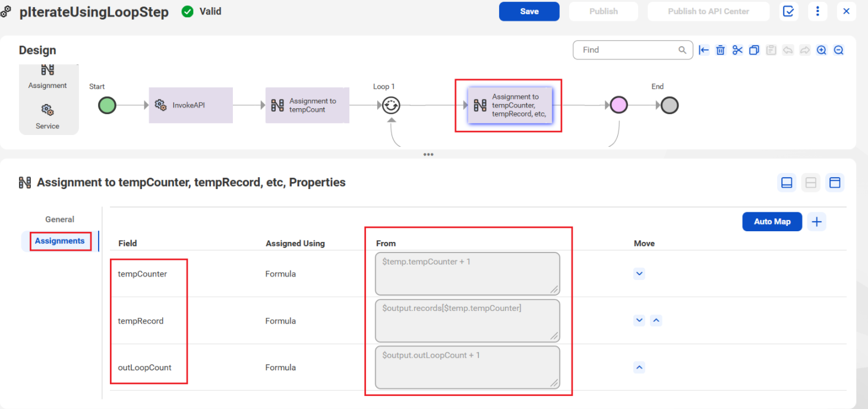Select the Service step in palette
868x409 pixels.
tap(48, 116)
